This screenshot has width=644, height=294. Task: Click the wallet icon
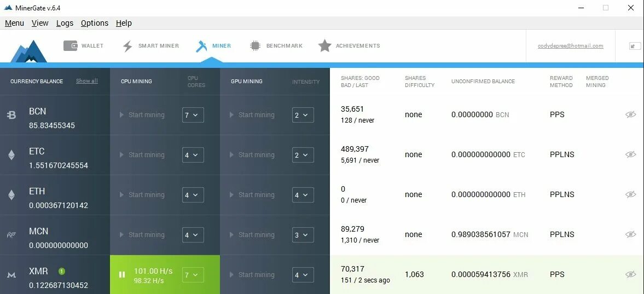point(71,45)
